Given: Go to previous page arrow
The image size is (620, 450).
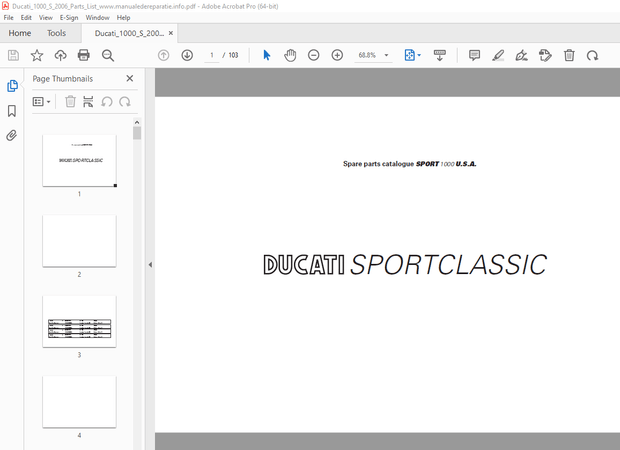Looking at the screenshot, I should tap(163, 55).
